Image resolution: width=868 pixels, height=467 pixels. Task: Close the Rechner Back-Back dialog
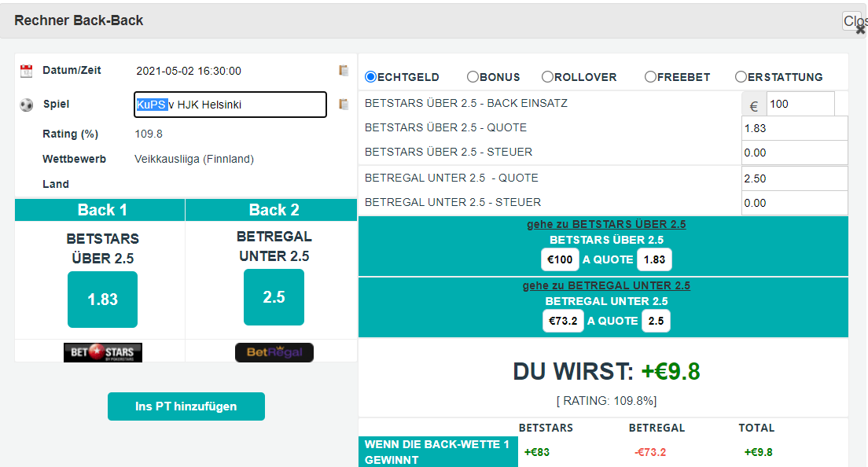click(x=855, y=21)
